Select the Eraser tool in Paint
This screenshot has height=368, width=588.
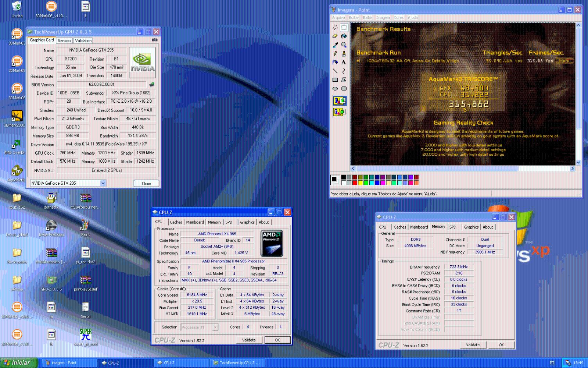[x=335, y=36]
